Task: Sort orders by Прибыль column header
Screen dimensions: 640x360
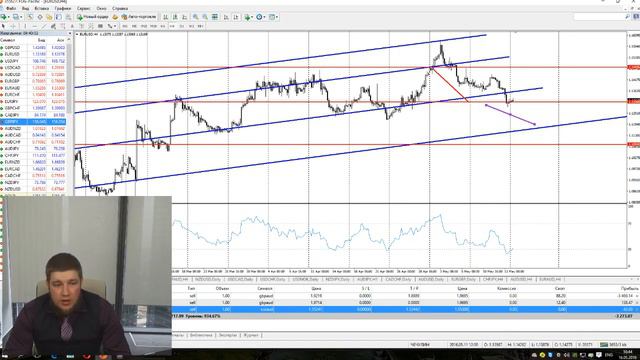Action: [630, 288]
